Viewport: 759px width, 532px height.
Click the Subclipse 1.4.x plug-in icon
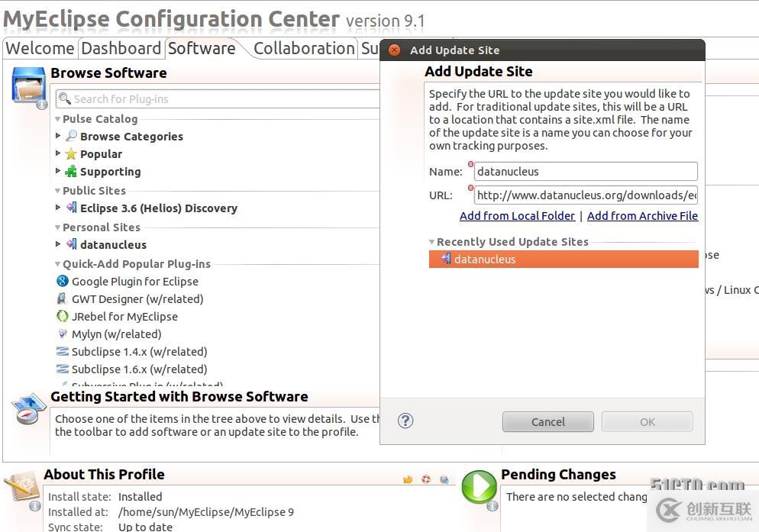(x=63, y=351)
